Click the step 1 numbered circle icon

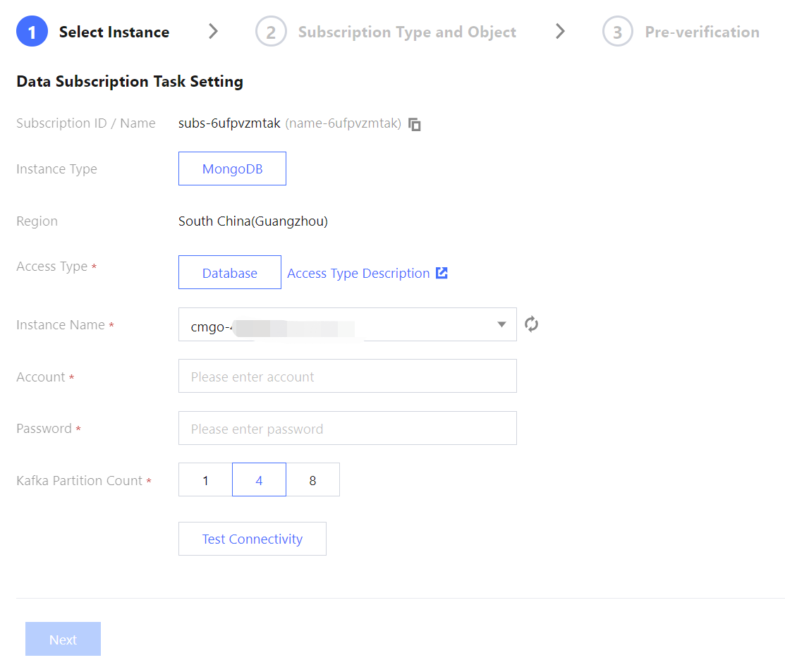tap(32, 31)
